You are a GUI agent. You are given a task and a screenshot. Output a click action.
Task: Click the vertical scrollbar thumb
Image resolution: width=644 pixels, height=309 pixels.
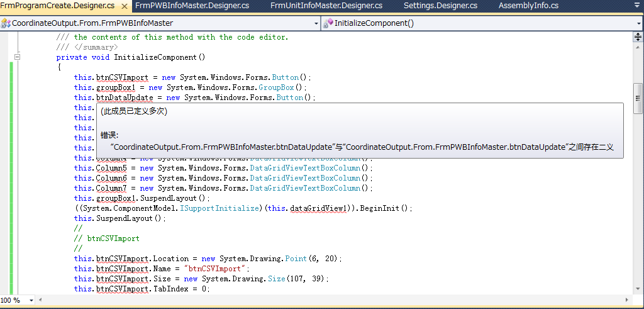click(x=638, y=98)
